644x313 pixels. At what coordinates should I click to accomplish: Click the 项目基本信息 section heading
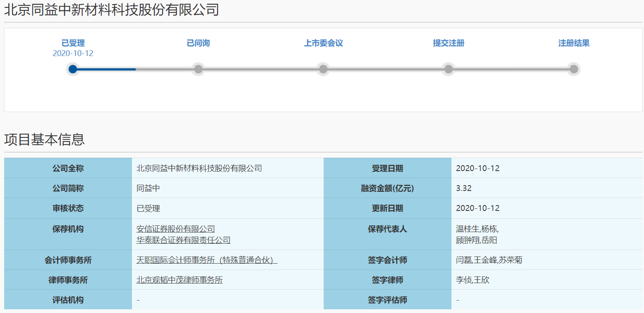click(x=44, y=139)
